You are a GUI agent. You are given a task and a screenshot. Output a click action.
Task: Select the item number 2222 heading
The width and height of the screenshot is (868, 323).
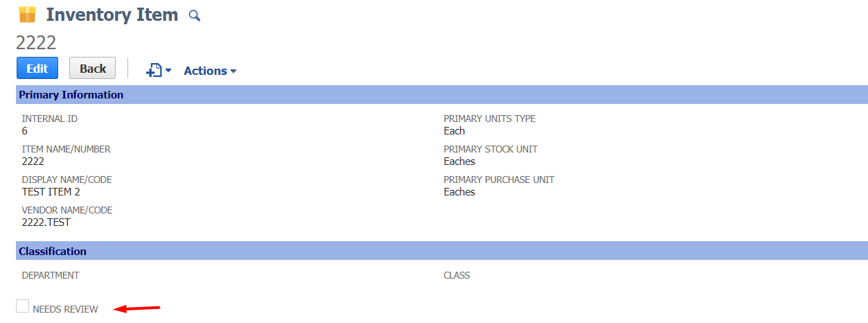click(36, 42)
